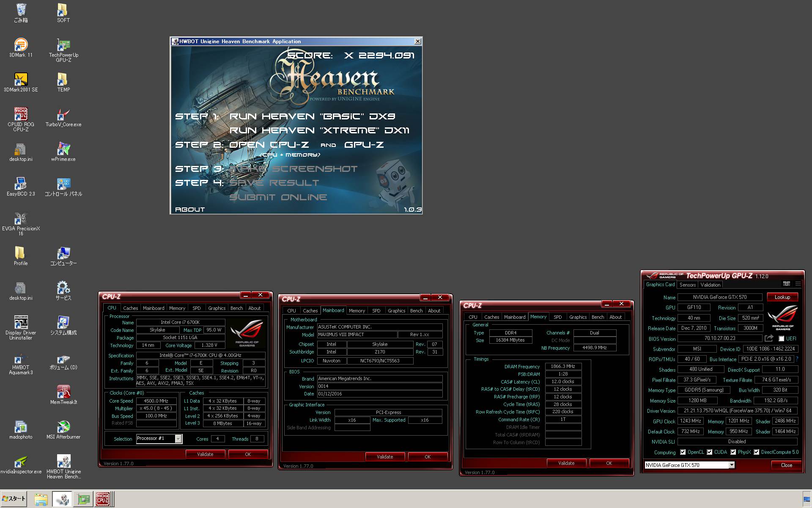Open the 3DMark 11 desktop icon

coord(21,47)
